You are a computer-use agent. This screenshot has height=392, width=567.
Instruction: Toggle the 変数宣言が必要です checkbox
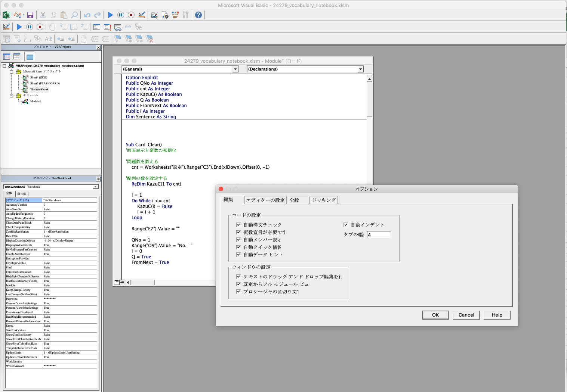pos(238,232)
